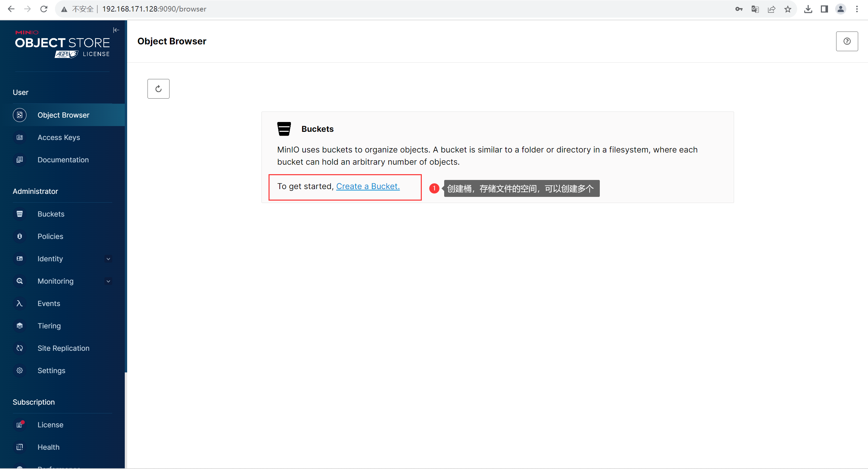This screenshot has width=868, height=469.
Task: Click the help icon at top right
Action: pos(847,41)
